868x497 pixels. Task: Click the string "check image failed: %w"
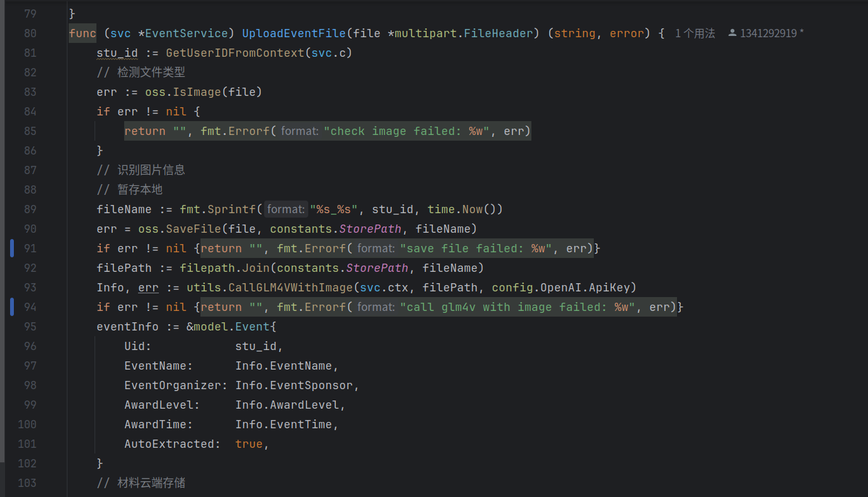coord(407,131)
